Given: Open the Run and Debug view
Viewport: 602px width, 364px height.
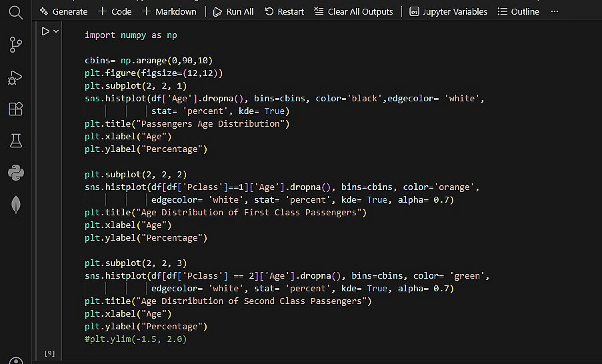Looking at the screenshot, I should [x=15, y=77].
